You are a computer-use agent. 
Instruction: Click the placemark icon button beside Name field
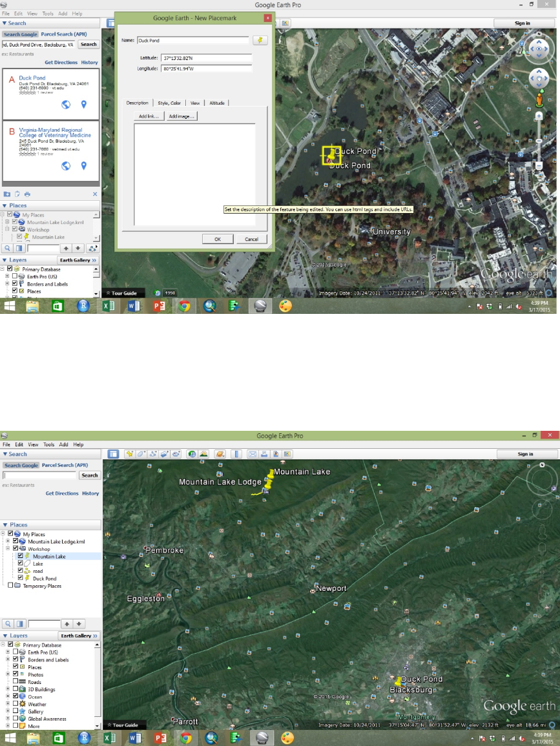coord(260,41)
